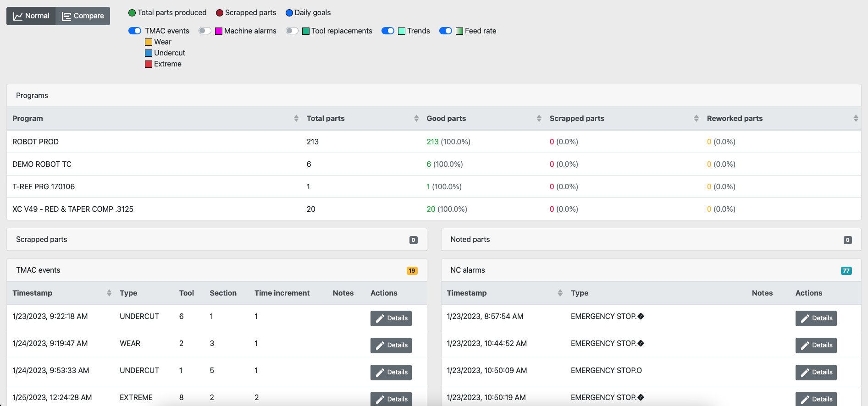Open Details for 12:24:28 AM EXTREME event
868x406 pixels.
coord(391,399)
